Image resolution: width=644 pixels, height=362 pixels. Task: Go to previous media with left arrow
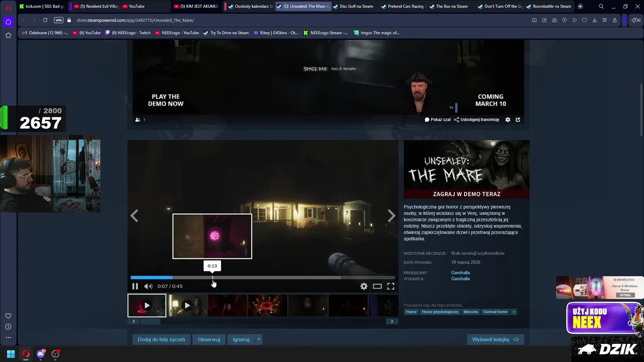point(134,216)
